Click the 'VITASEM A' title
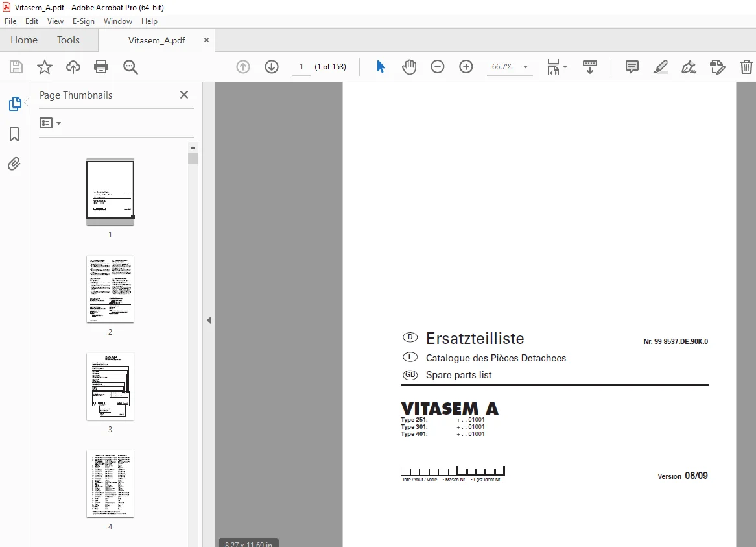This screenshot has width=756, height=547. coord(449,408)
